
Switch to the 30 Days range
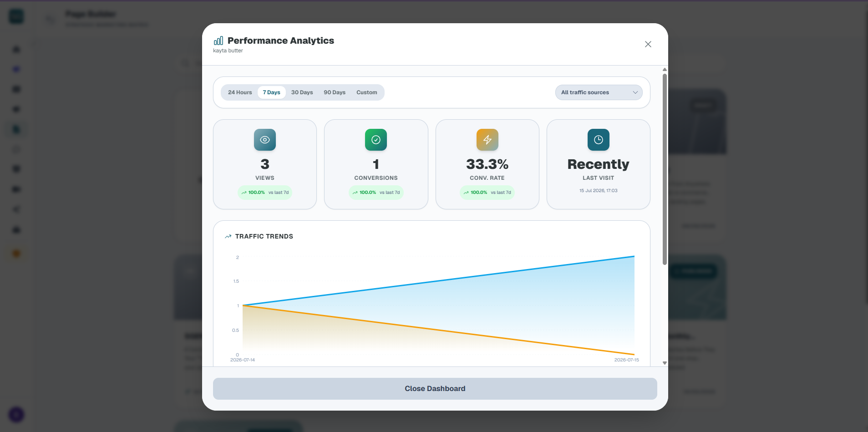click(302, 92)
